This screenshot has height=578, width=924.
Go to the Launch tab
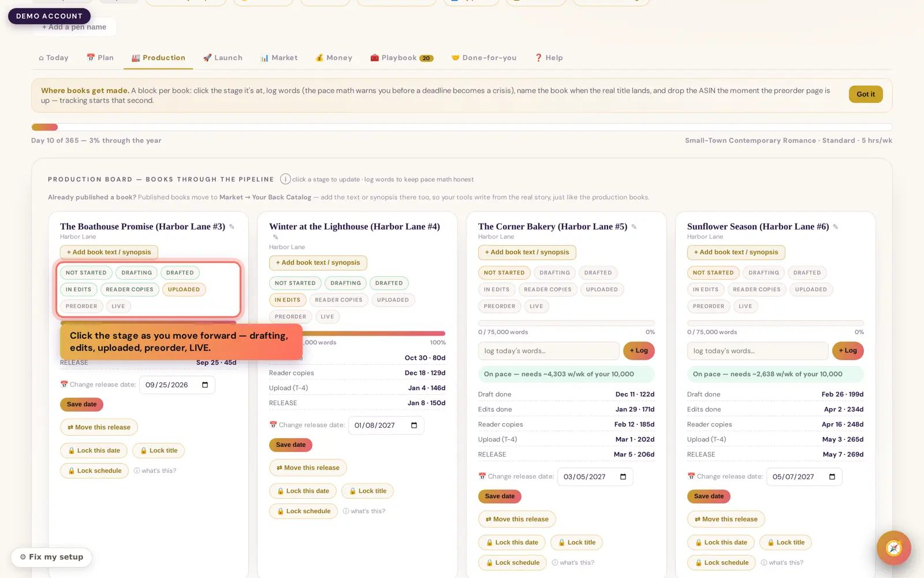coord(223,58)
